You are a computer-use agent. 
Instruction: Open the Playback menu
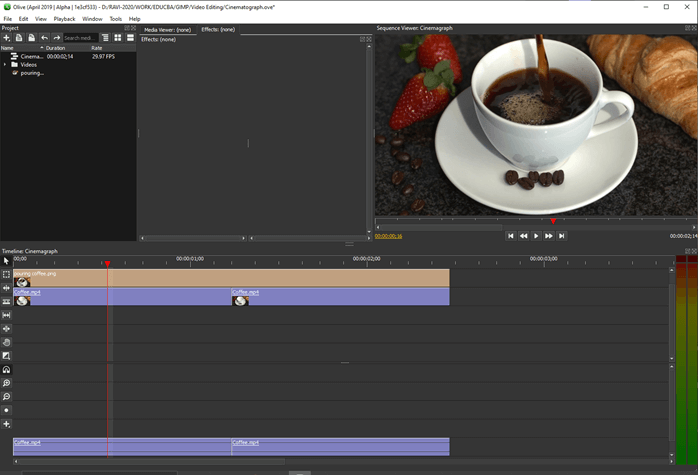(x=64, y=19)
